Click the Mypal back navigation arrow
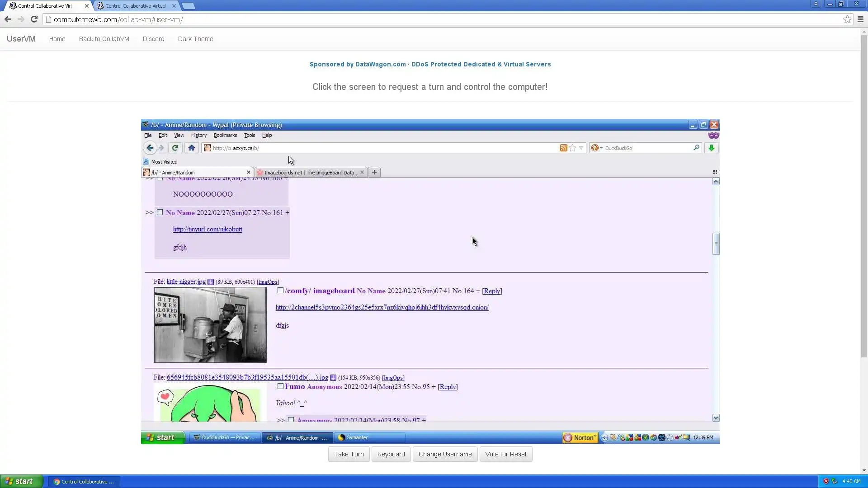The image size is (868, 488). (x=150, y=148)
